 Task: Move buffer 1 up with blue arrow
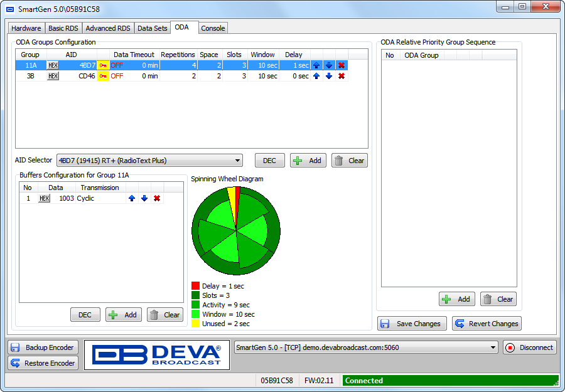(132, 198)
